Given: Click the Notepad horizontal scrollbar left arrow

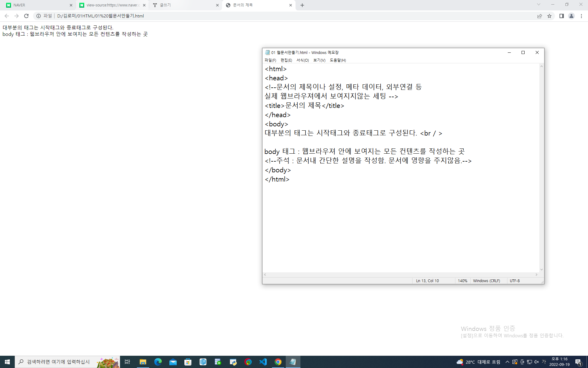Looking at the screenshot, I should (x=265, y=274).
